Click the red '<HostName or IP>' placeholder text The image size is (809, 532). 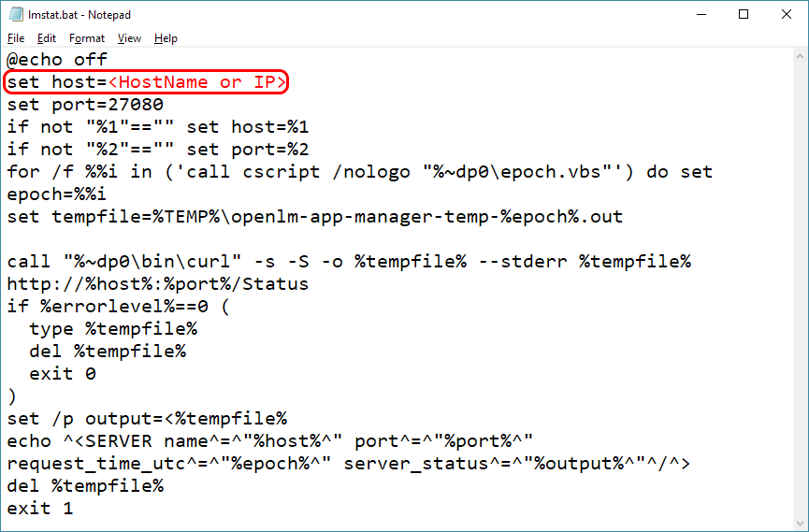[197, 82]
